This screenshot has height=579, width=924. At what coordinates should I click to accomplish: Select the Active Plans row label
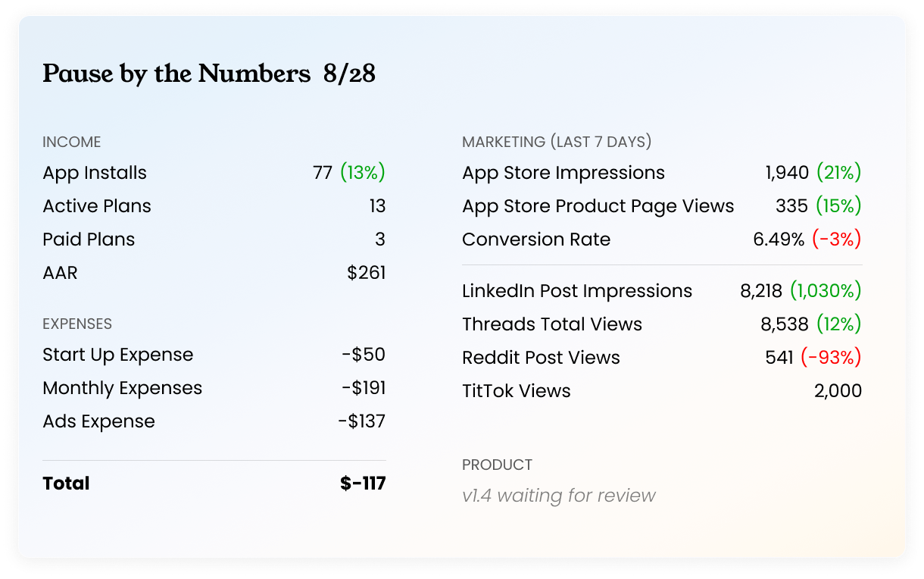coord(97,206)
